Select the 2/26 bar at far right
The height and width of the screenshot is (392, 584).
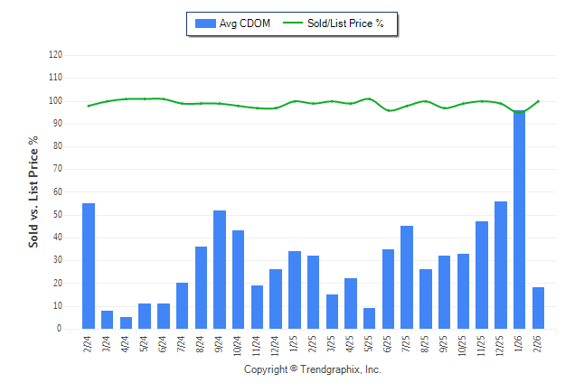click(x=539, y=308)
